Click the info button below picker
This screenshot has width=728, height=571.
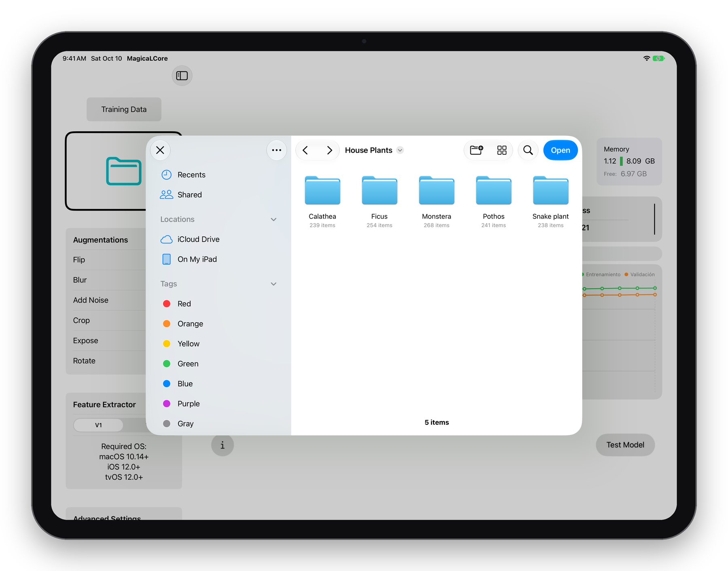pyautogui.click(x=222, y=445)
